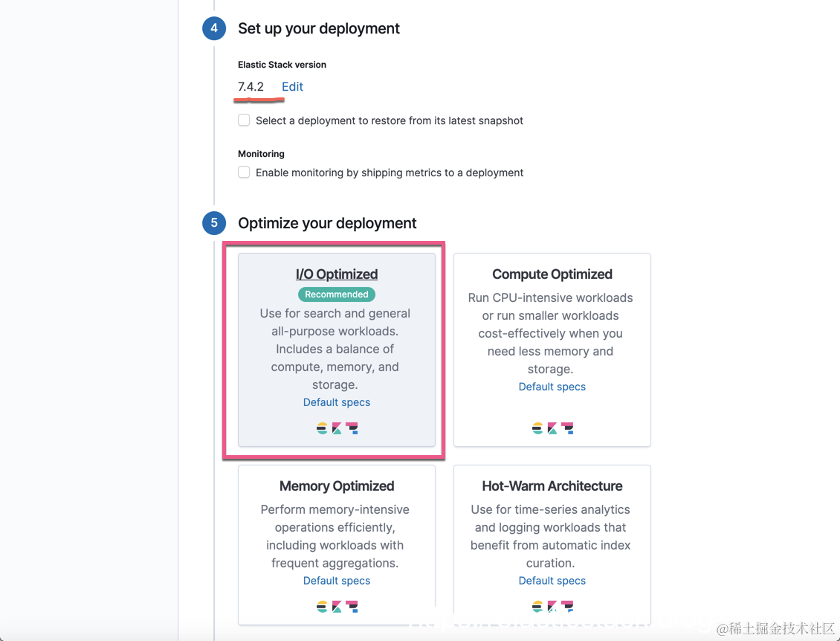Screen dimensions: 840x641
Task: Click Kibana icon in I/O Optimized card
Action: pyautogui.click(x=337, y=428)
